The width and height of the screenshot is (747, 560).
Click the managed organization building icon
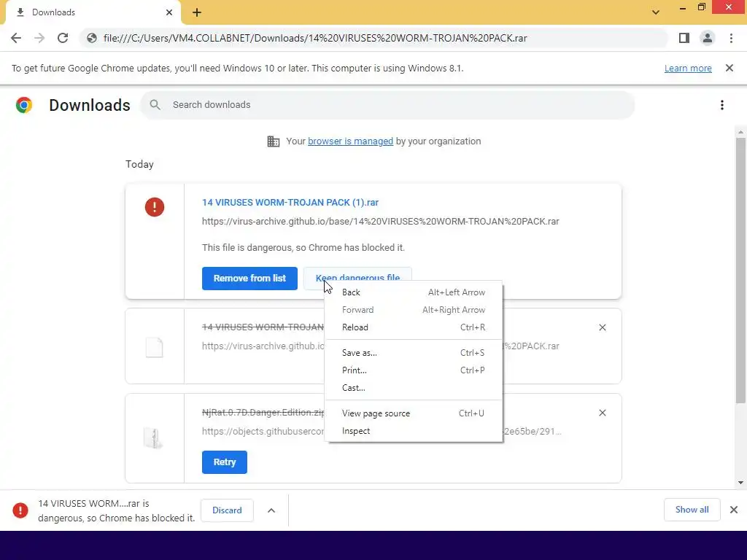[274, 141]
